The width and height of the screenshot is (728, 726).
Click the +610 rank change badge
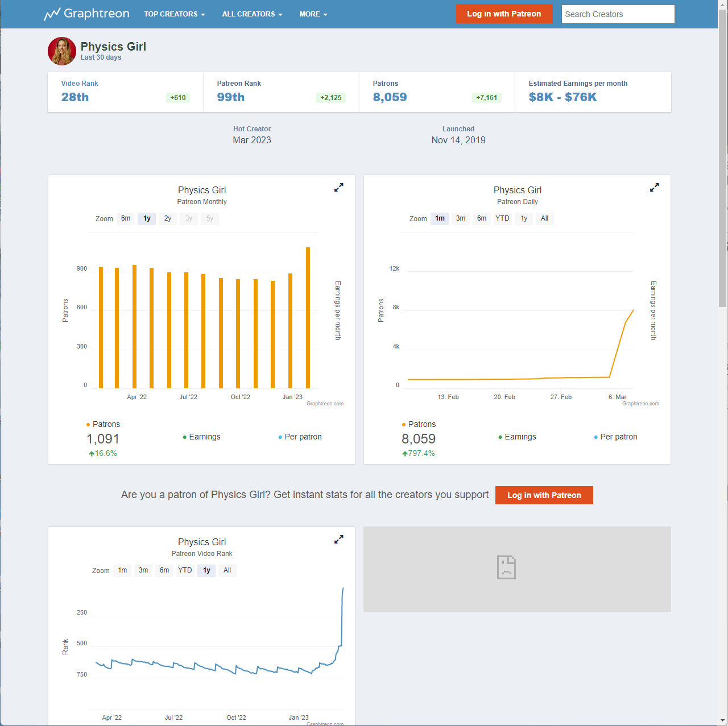[x=178, y=98]
